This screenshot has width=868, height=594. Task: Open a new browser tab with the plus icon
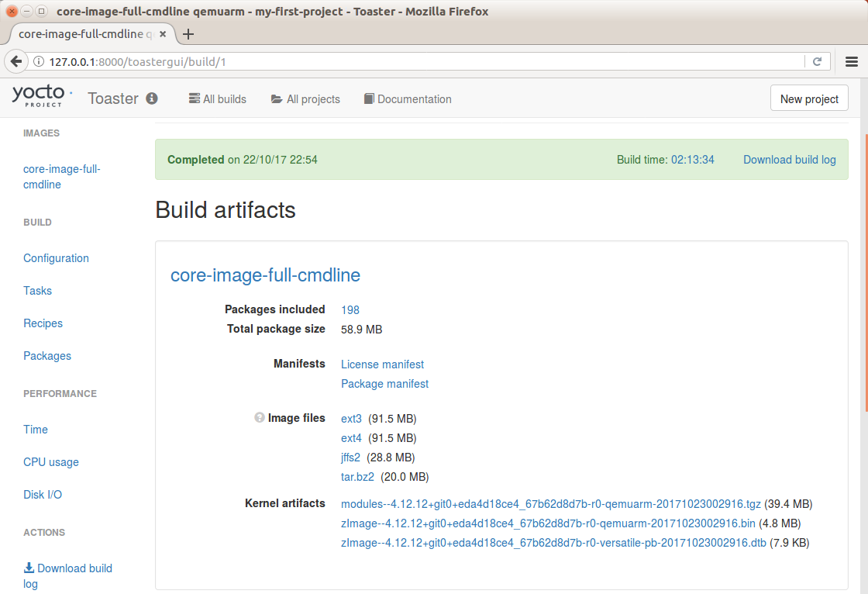(x=188, y=34)
